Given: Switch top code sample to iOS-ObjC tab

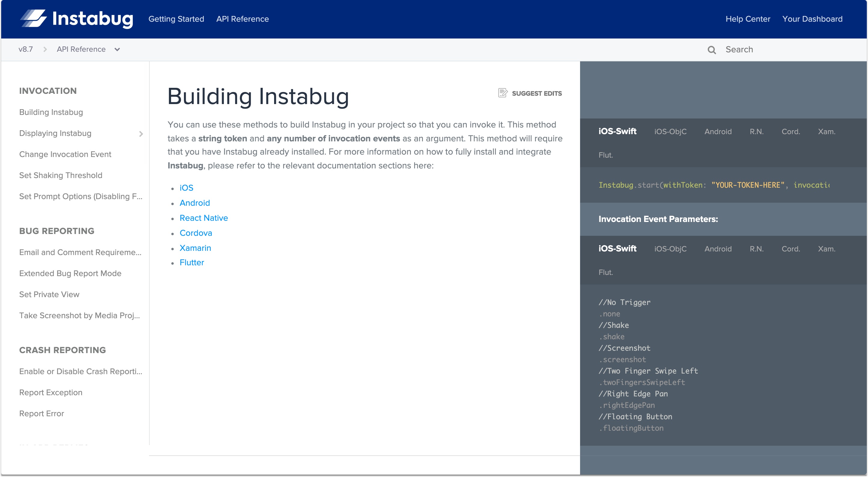Looking at the screenshot, I should click(670, 132).
